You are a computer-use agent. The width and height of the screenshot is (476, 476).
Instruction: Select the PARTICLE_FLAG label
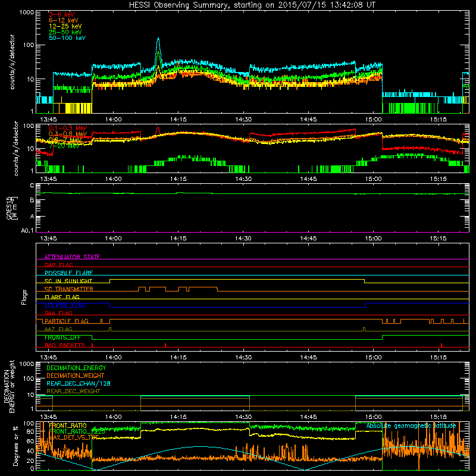[x=67, y=321]
